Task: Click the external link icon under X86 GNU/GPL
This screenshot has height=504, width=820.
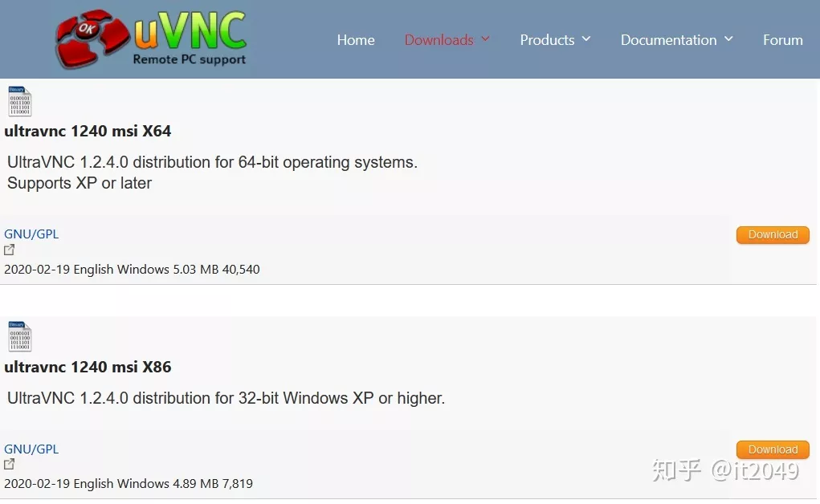Action: pyautogui.click(x=10, y=465)
